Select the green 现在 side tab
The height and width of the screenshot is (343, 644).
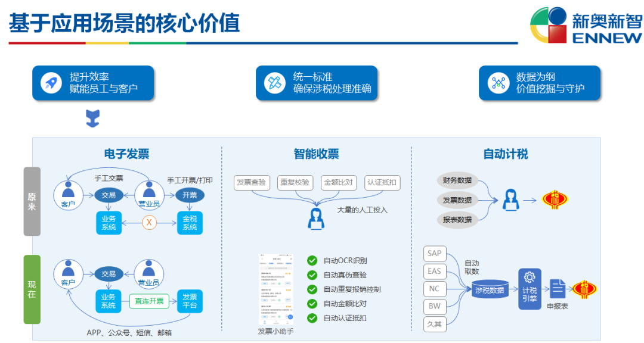[32, 289]
